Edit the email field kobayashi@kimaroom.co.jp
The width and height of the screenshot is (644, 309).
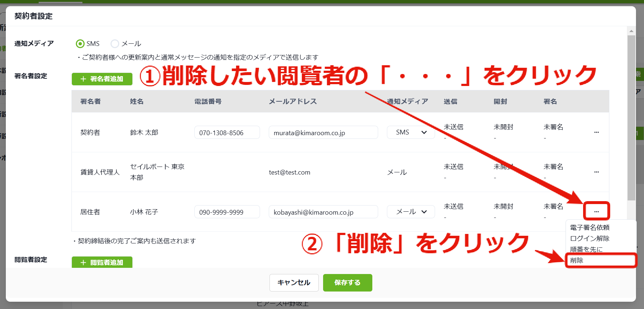coord(323,212)
